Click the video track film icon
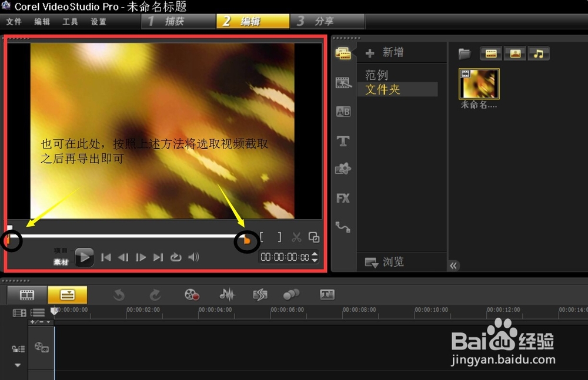This screenshot has width=588, height=380. tap(41, 347)
